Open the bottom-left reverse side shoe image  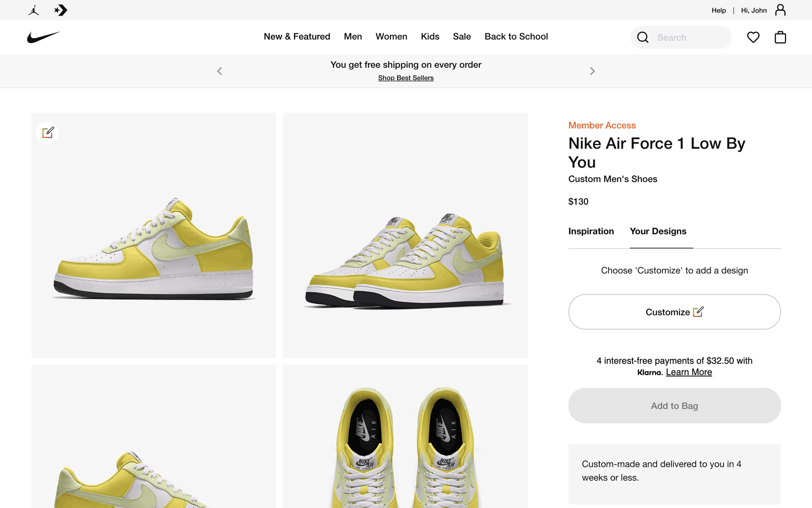[x=154, y=436]
